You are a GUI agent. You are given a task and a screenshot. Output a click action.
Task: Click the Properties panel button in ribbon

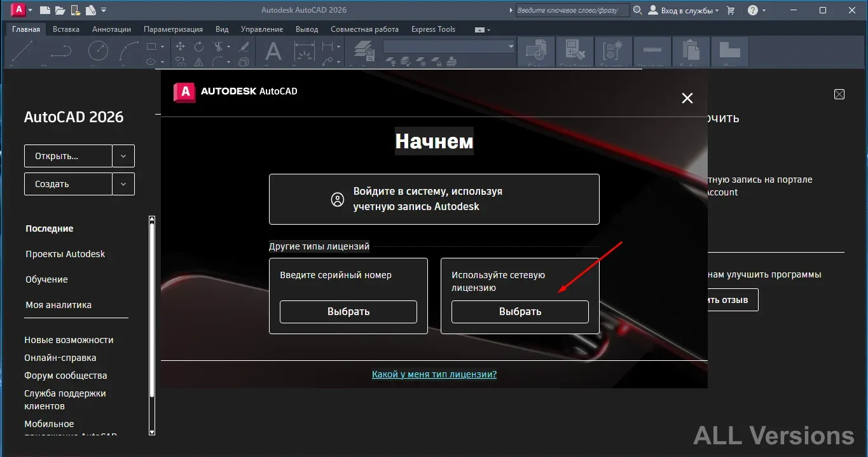(575, 52)
